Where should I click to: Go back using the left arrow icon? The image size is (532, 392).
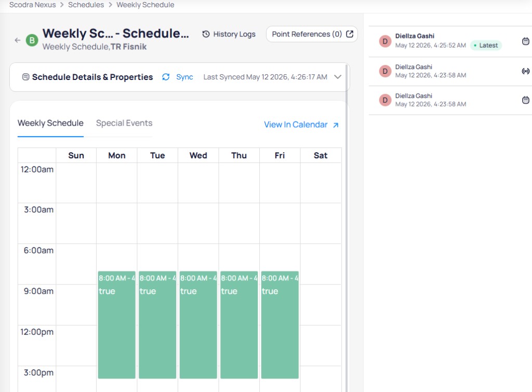coord(18,40)
